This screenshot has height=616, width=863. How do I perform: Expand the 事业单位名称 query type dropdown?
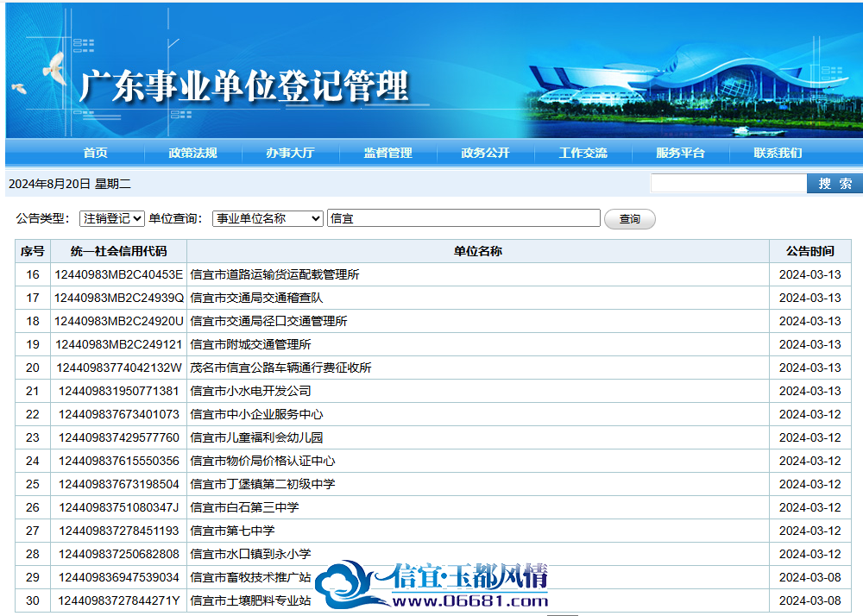268,218
